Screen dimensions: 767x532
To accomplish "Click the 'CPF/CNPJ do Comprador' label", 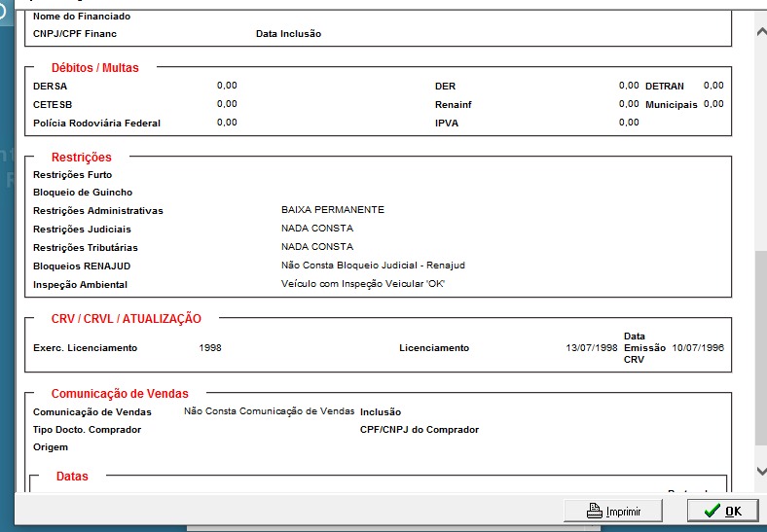I will coord(419,430).
